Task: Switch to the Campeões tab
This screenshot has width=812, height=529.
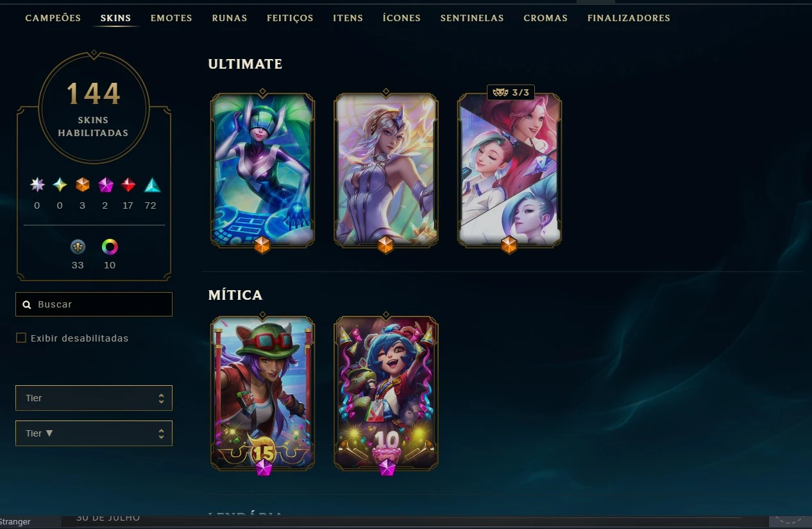Action: (53, 18)
